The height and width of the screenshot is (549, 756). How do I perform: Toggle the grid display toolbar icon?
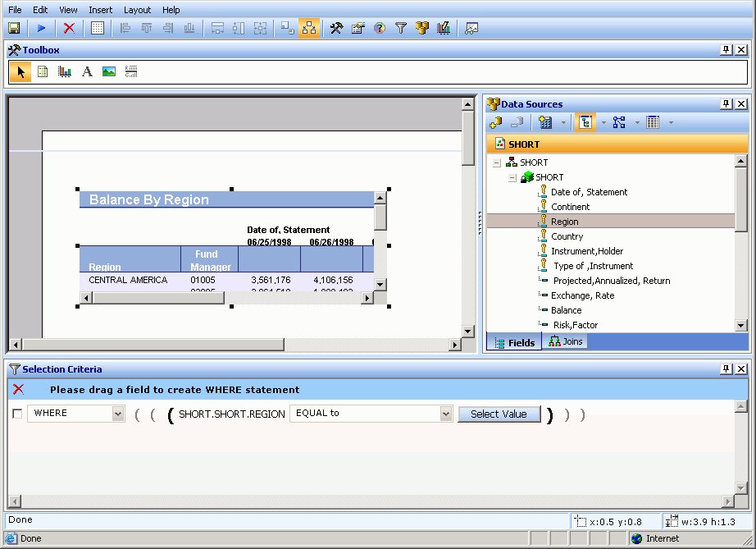pyautogui.click(x=98, y=29)
